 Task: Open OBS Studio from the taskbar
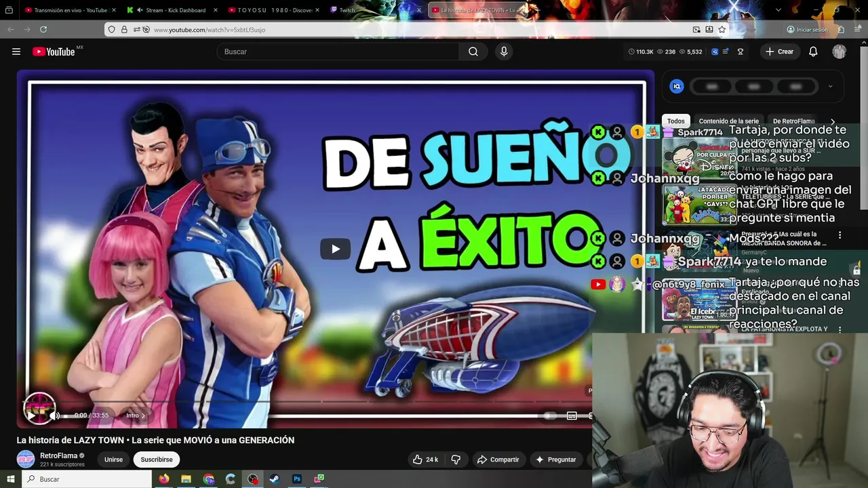click(x=253, y=479)
